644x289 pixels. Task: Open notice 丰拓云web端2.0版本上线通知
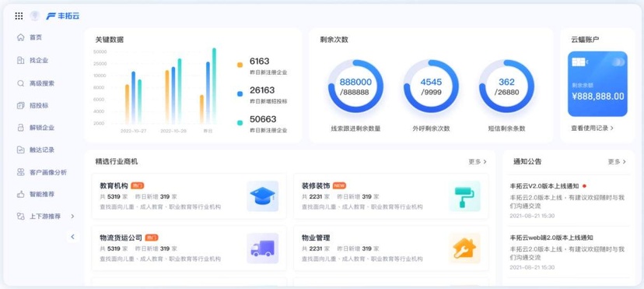[x=551, y=238]
